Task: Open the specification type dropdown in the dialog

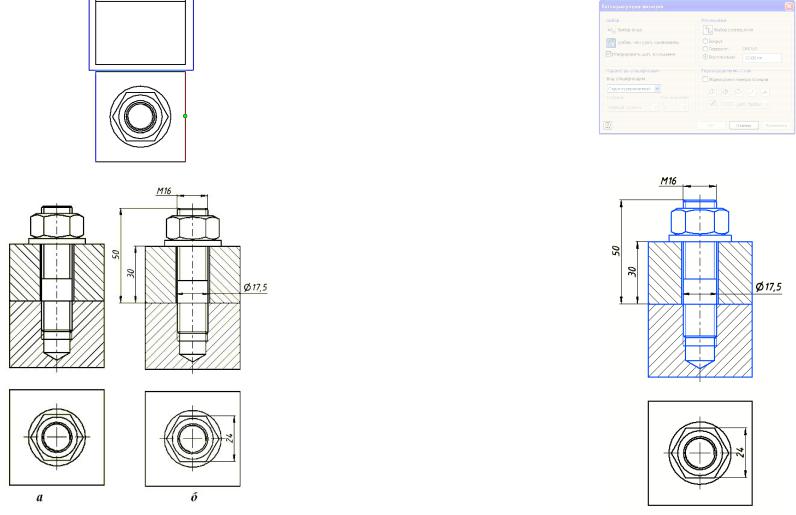Action: pyautogui.click(x=634, y=88)
